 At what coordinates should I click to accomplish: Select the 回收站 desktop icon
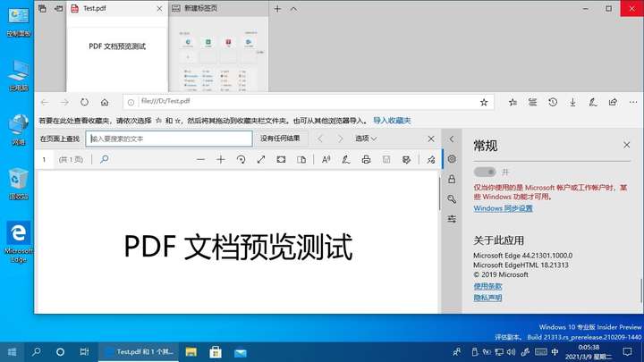click(x=18, y=184)
